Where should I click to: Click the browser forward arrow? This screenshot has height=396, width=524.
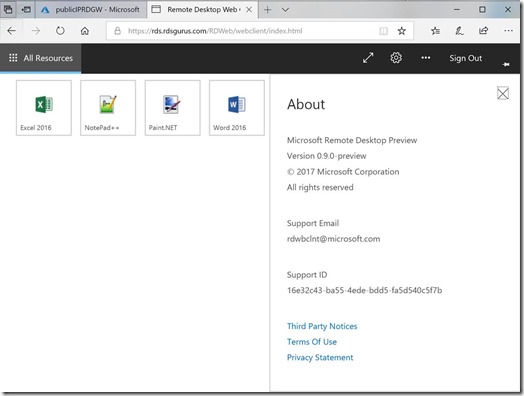coord(36,31)
